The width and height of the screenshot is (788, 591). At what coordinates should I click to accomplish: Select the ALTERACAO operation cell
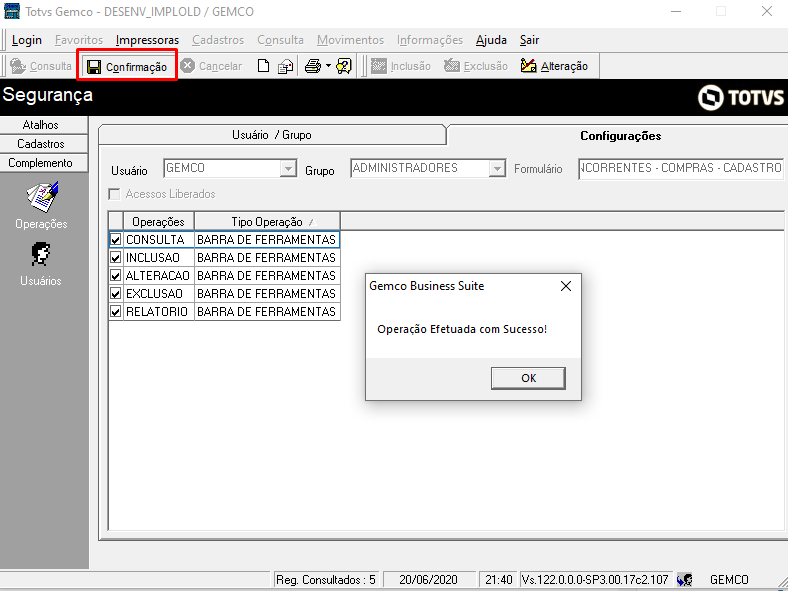(x=158, y=276)
